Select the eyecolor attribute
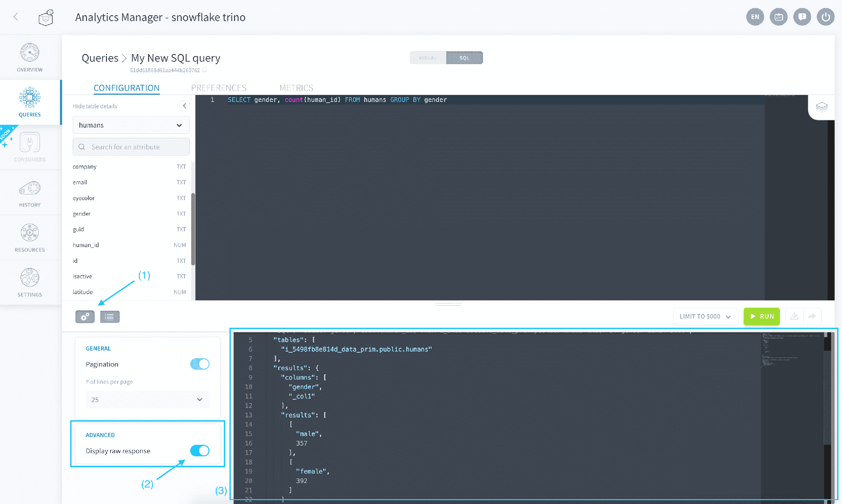Image resolution: width=842 pixels, height=504 pixels. 129,198
